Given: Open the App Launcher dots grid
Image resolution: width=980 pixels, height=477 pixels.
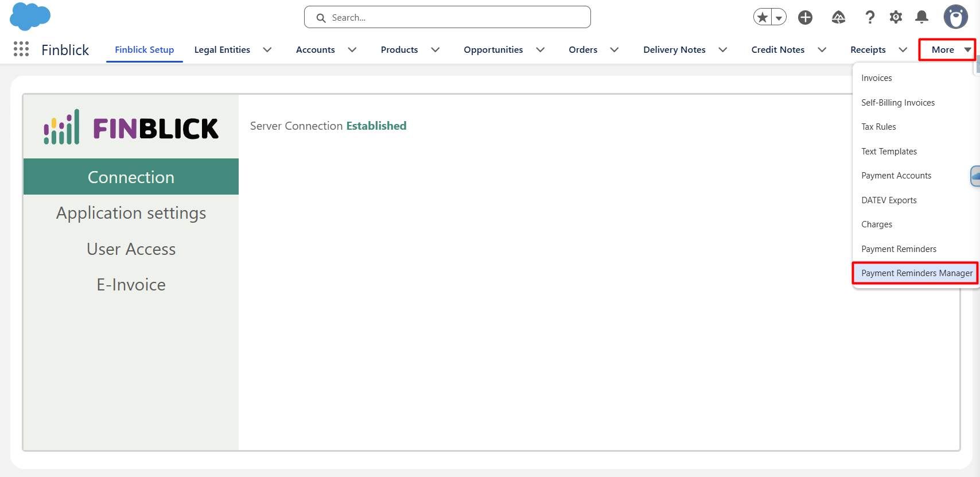Looking at the screenshot, I should tap(21, 49).
